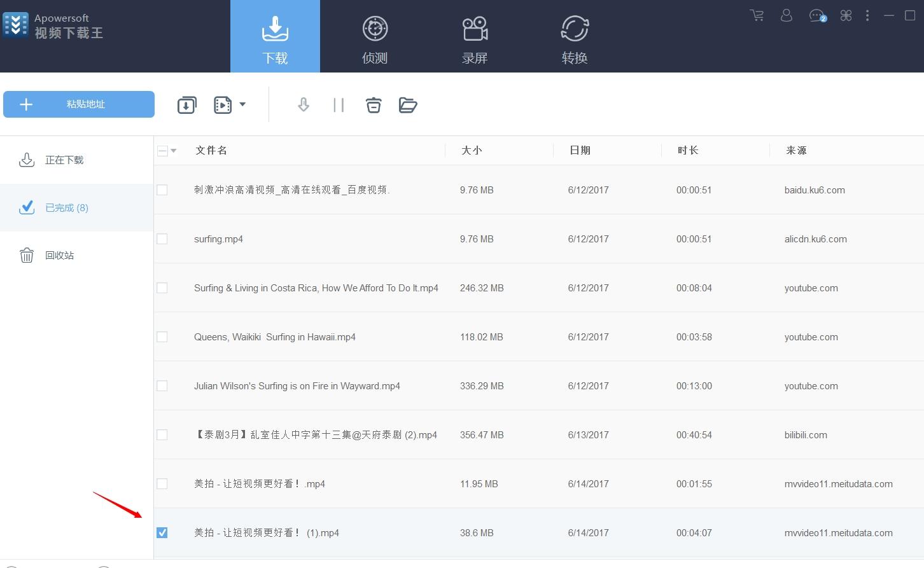Open the command-key shaped icon in the title bar
Image resolution: width=924 pixels, height=568 pixels.
846,16
